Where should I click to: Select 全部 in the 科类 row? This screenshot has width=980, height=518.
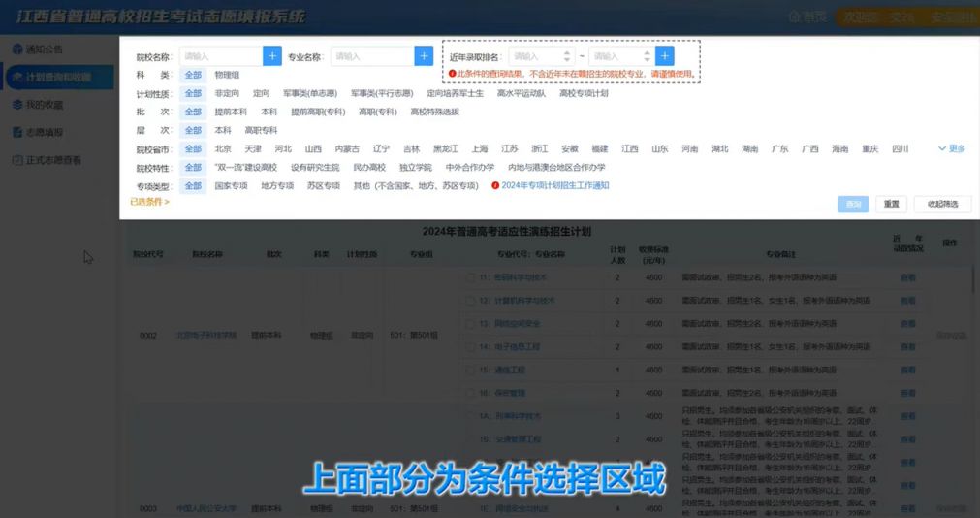click(193, 75)
